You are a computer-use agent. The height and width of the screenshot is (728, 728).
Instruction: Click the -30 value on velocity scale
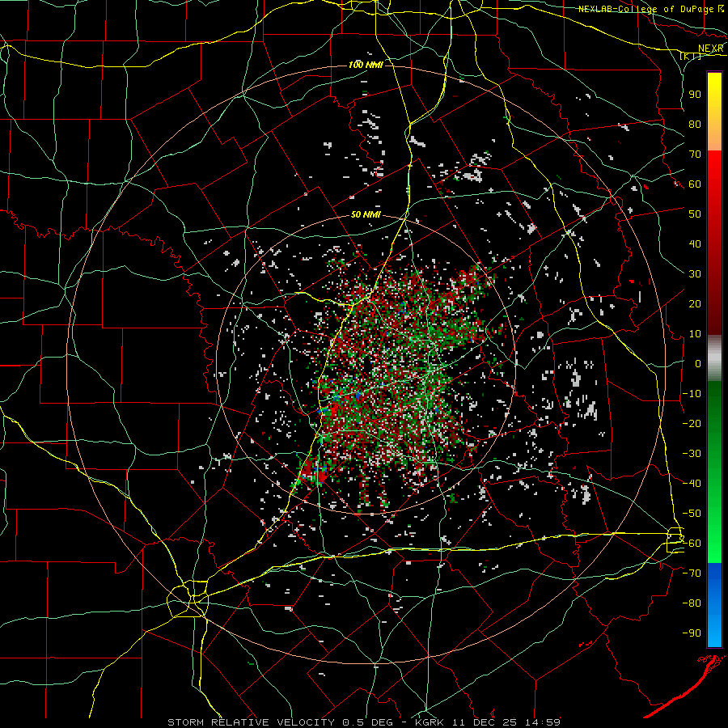click(692, 454)
